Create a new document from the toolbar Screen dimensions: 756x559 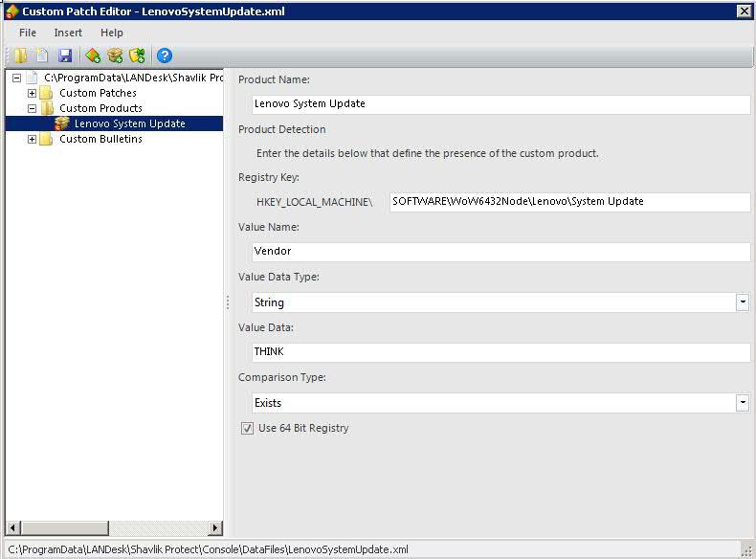[x=42, y=56]
